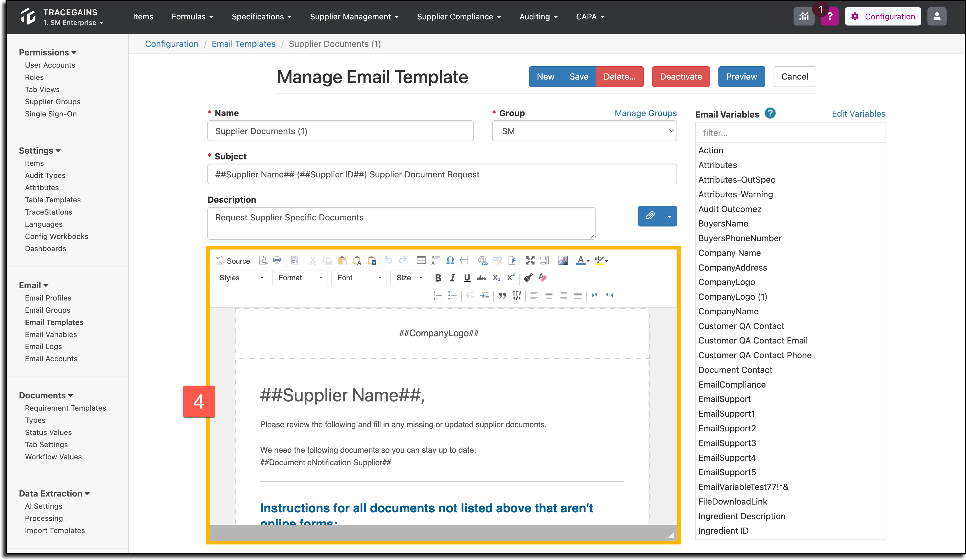
Task: Open the Group select showing SM
Action: 584,131
